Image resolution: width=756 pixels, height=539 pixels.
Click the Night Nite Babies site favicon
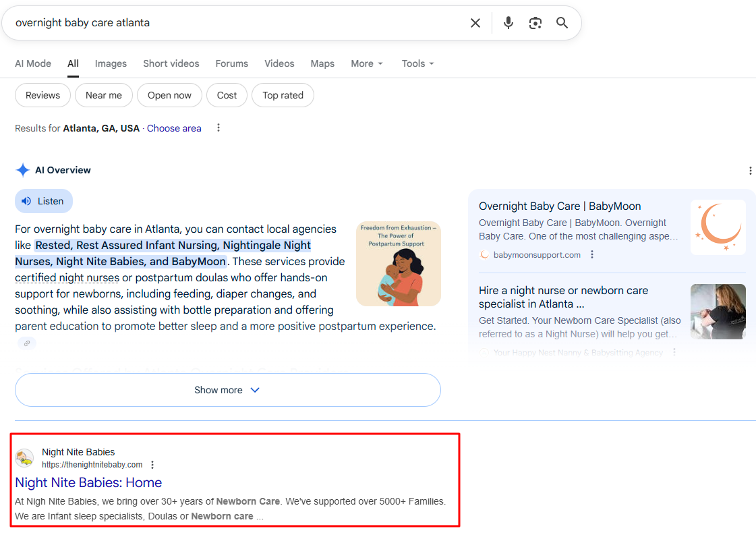pyautogui.click(x=24, y=458)
